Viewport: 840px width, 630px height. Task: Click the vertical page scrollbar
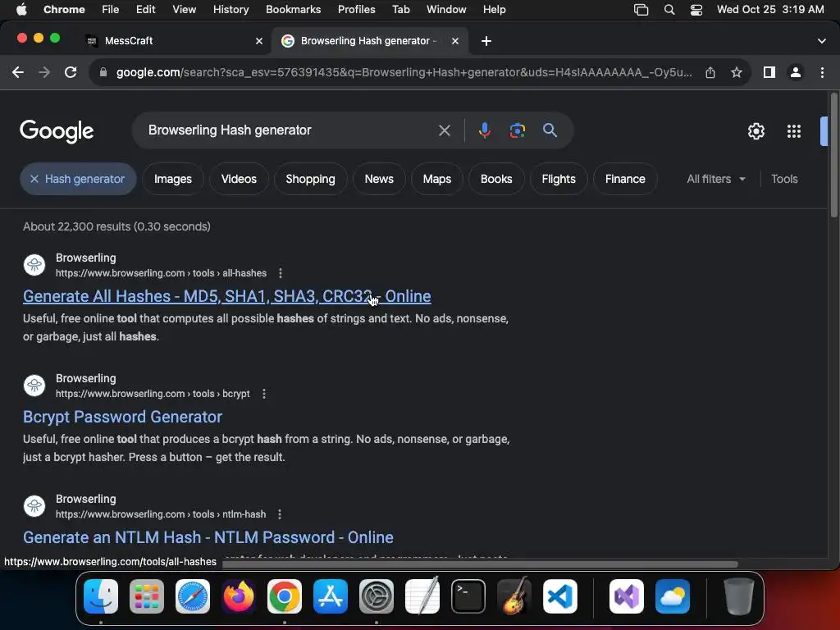(833, 155)
